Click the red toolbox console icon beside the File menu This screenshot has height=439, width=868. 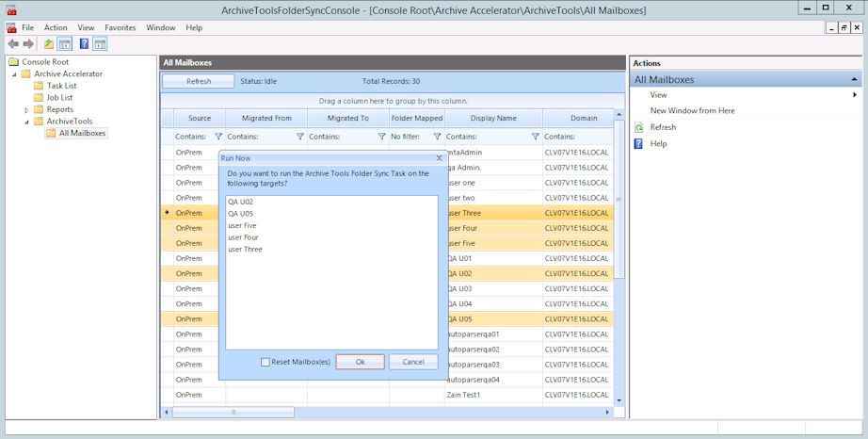11,27
